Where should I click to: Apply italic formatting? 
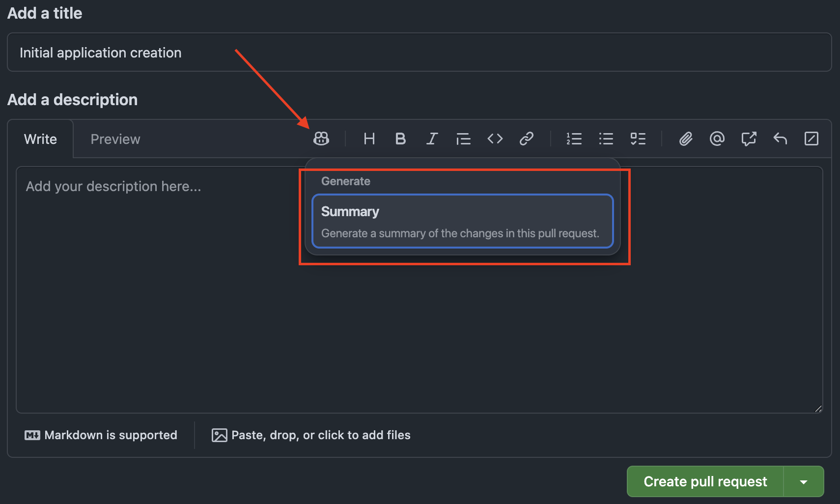(x=432, y=139)
